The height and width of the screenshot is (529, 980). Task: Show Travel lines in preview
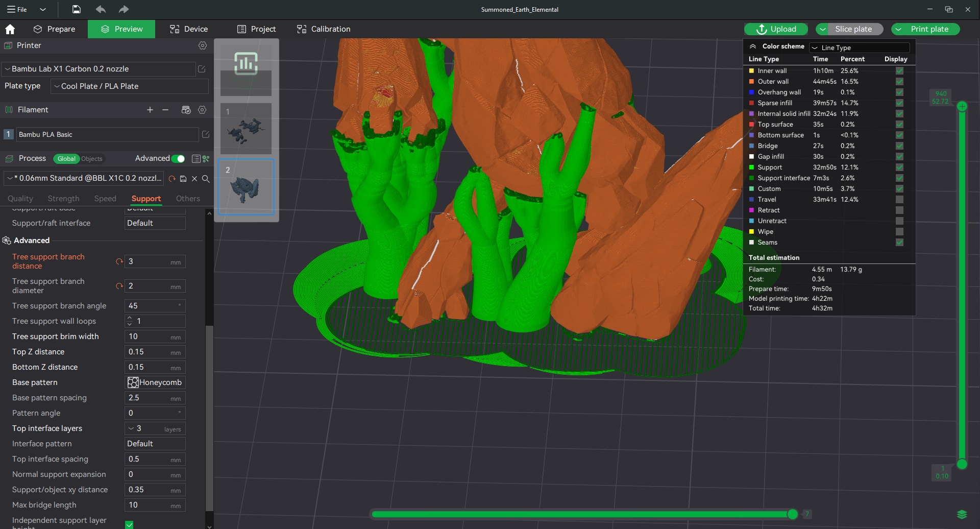click(899, 200)
